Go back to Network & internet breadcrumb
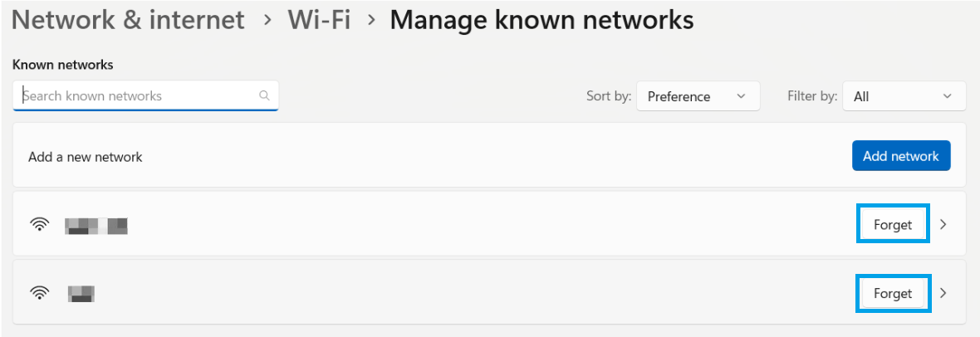The width and height of the screenshot is (980, 337). (x=128, y=20)
